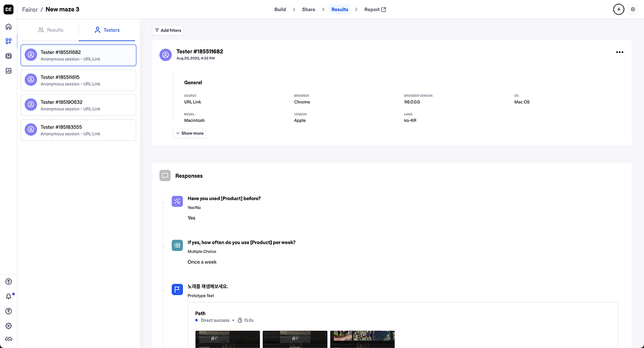Click the plus button in top bar
Screen dimensions: 644x348
[619, 10]
